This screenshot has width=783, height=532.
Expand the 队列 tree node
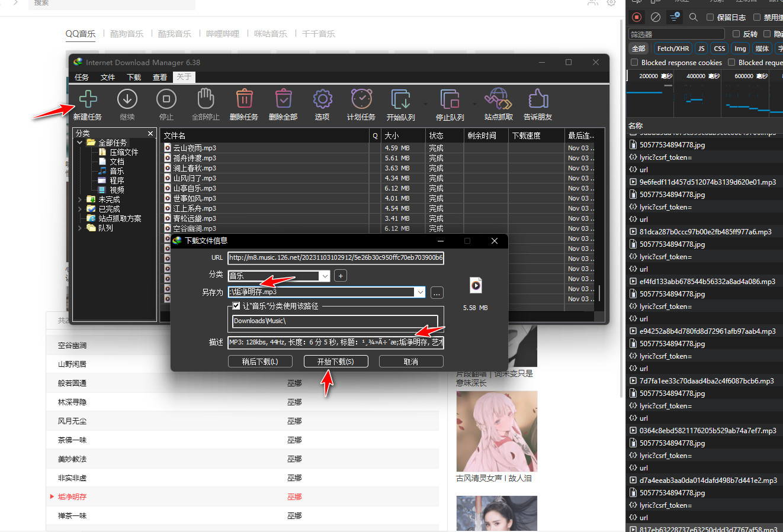80,228
